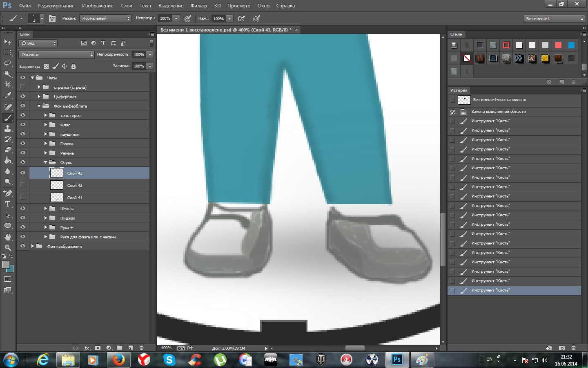Select the Clone Stamp tool
Image resolution: width=588 pixels, height=368 pixels.
[8, 128]
